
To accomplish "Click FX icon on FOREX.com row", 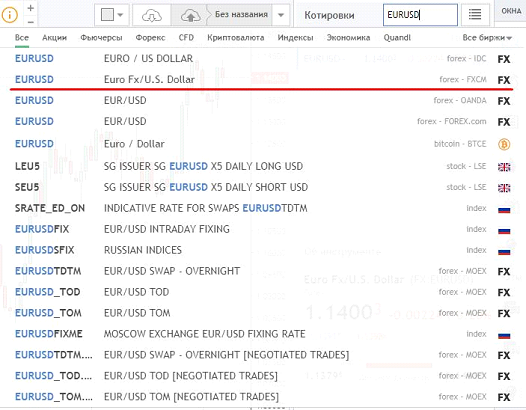I will 504,122.
